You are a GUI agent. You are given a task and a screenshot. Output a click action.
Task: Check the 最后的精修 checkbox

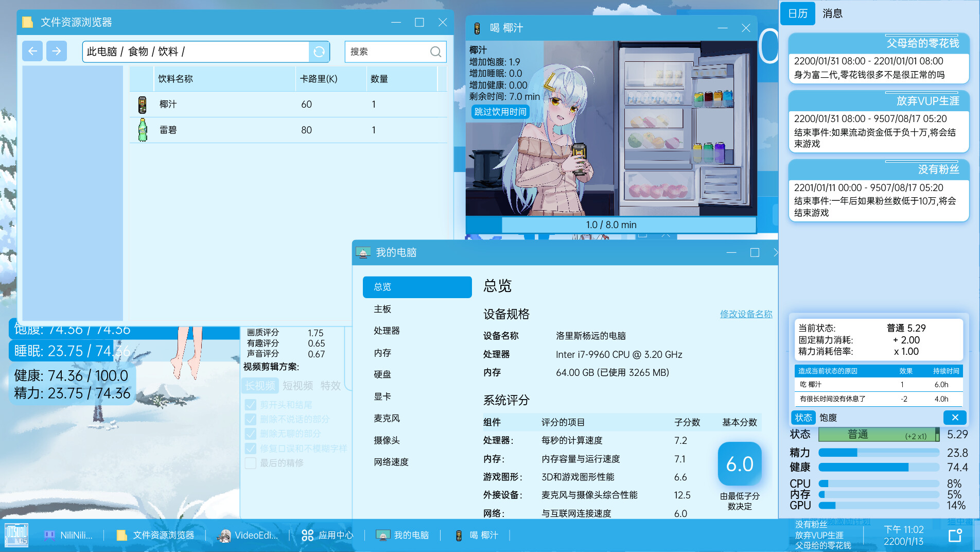(251, 463)
